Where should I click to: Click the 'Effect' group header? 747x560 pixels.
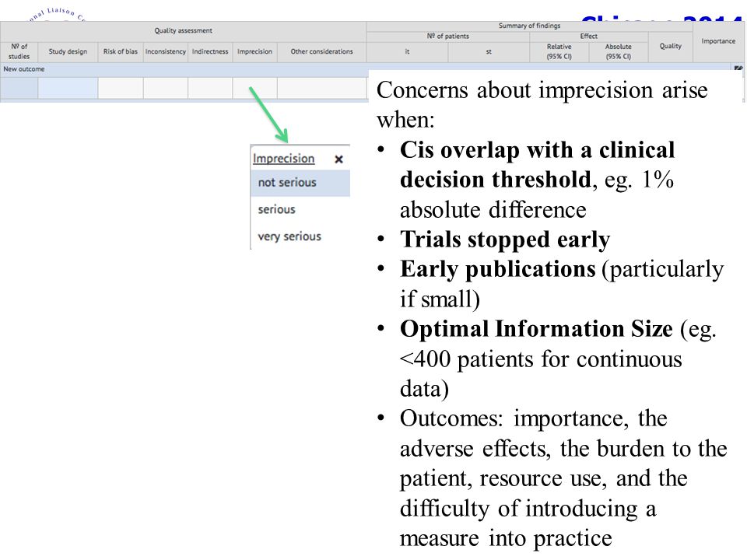pos(589,37)
